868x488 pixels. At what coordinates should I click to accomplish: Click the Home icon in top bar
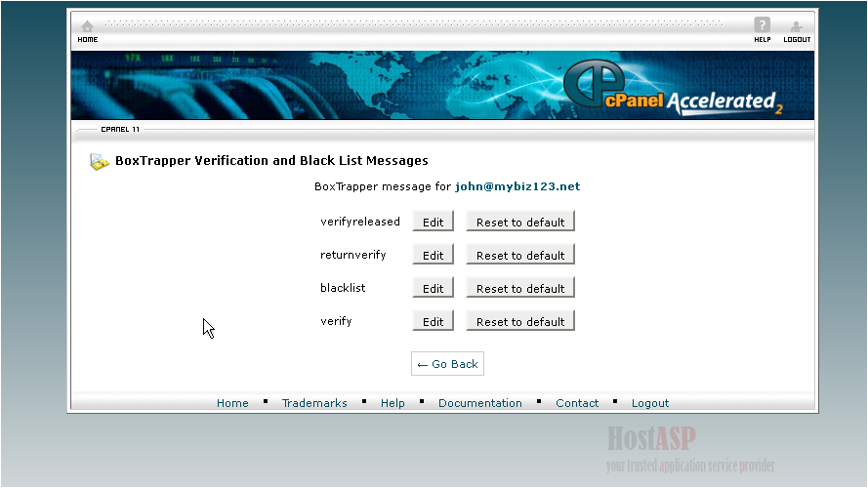[x=87, y=29]
